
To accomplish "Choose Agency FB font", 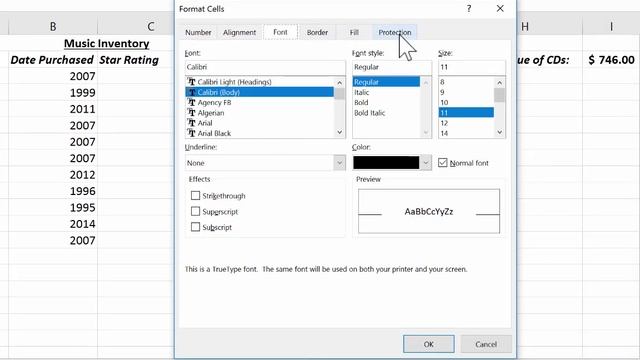I will [260, 102].
